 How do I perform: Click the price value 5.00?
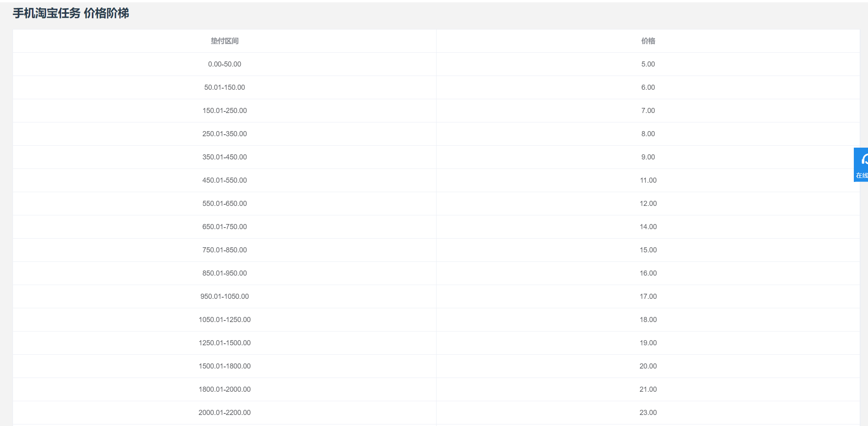pos(648,64)
